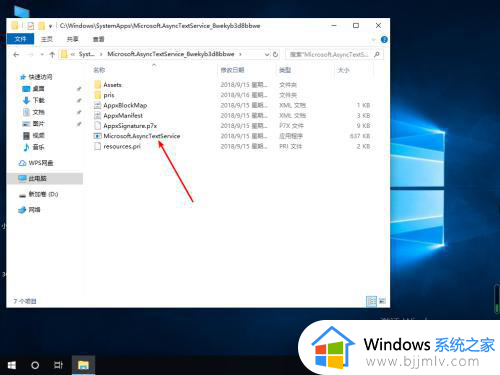Click the Microsoft.AsyncTextService breadcrumb segment
This screenshot has height=375, width=500.
click(x=171, y=54)
